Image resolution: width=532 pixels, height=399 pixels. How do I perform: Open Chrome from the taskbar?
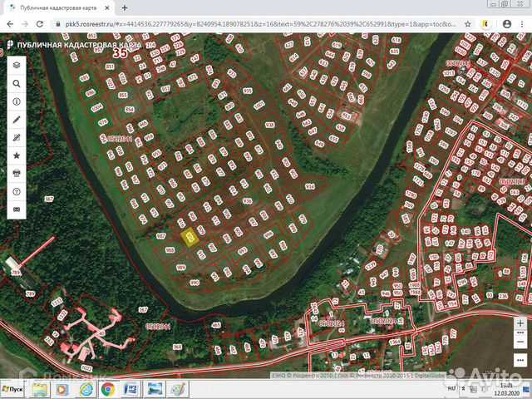point(108,389)
